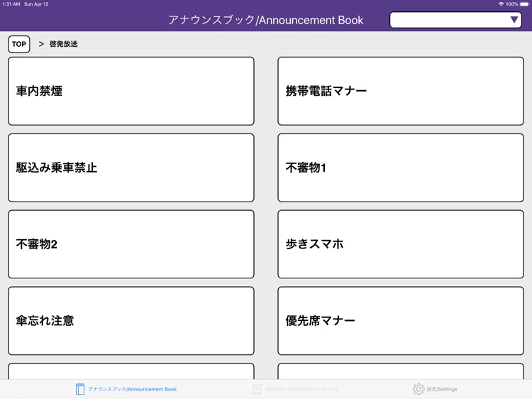Screen dimensions: 532x399
Task: Open the 優先席マナー announcement card
Action: pyautogui.click(x=401, y=321)
